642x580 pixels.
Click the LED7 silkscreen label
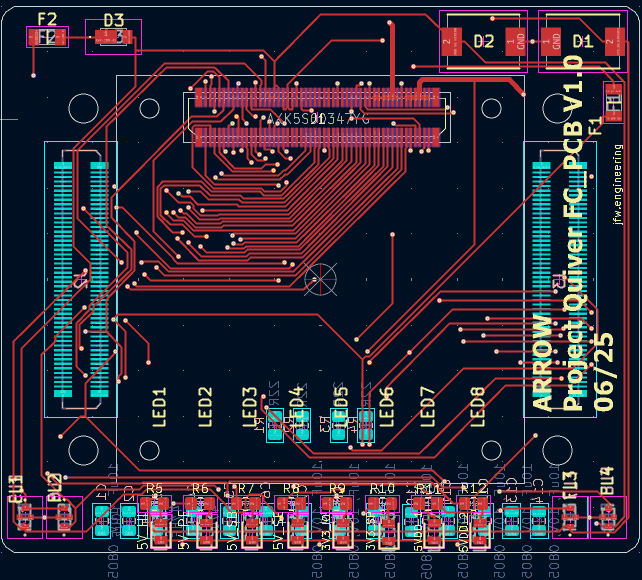click(428, 407)
